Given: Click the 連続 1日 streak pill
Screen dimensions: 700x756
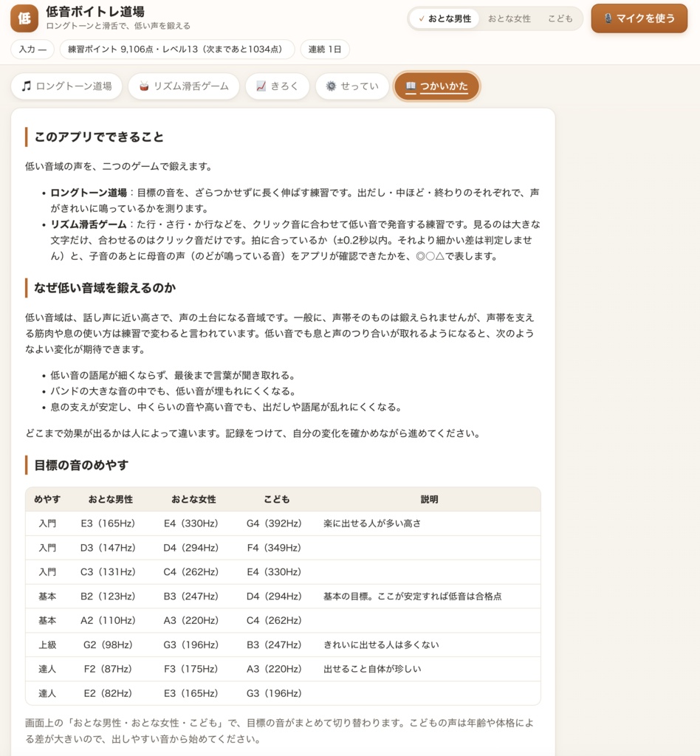Looking at the screenshot, I should 325,49.
